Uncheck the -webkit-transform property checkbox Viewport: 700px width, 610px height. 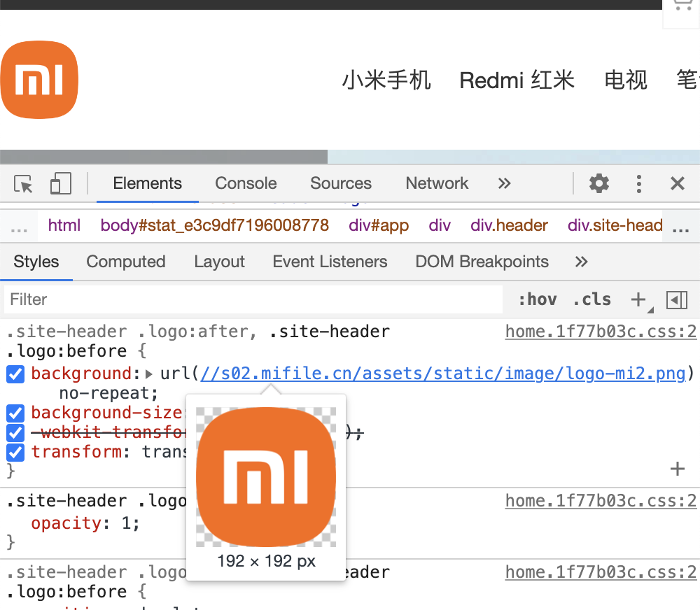click(x=15, y=433)
